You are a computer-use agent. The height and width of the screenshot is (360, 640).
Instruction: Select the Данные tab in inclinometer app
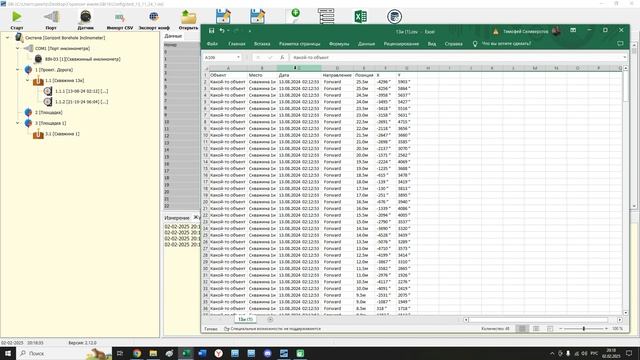tap(173, 36)
